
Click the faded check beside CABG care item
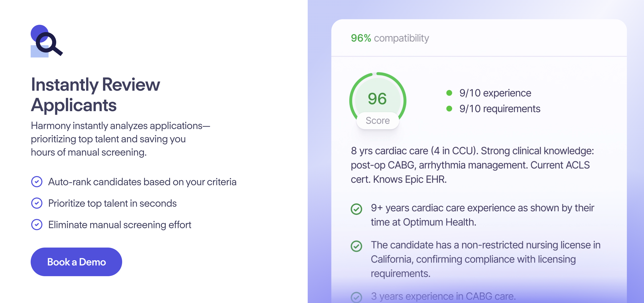point(356,297)
